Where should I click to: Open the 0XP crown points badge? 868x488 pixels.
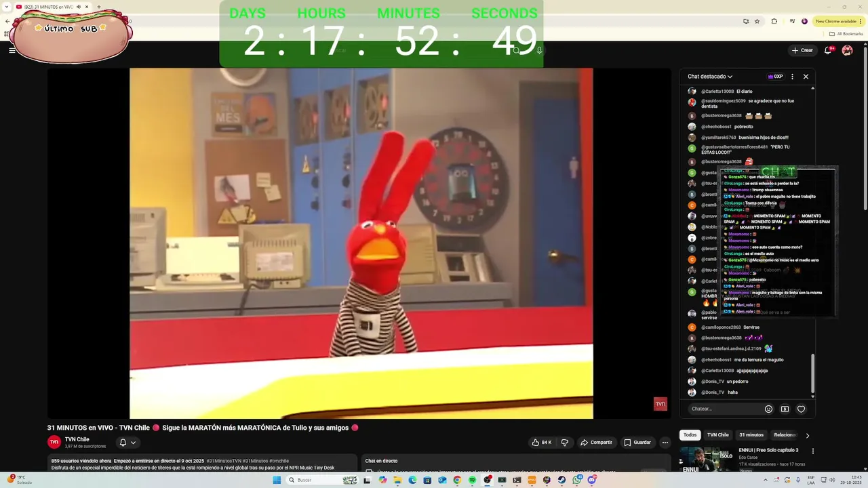pyautogui.click(x=775, y=77)
